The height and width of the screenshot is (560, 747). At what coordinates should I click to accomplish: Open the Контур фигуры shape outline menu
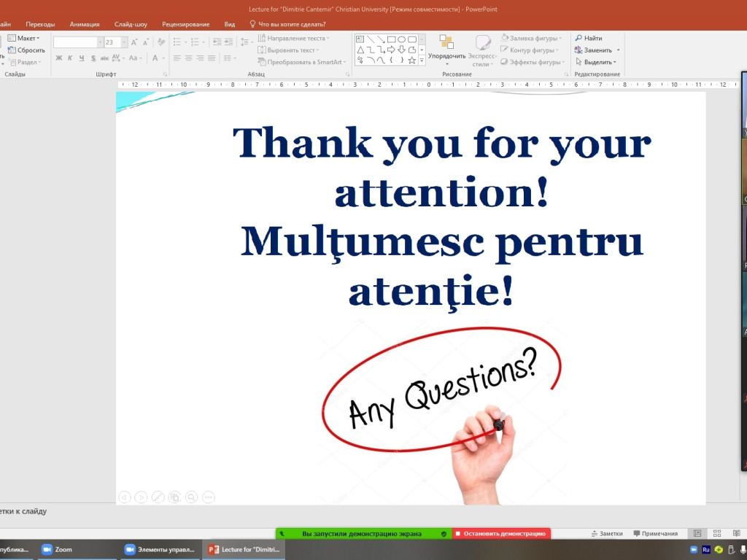click(x=530, y=50)
